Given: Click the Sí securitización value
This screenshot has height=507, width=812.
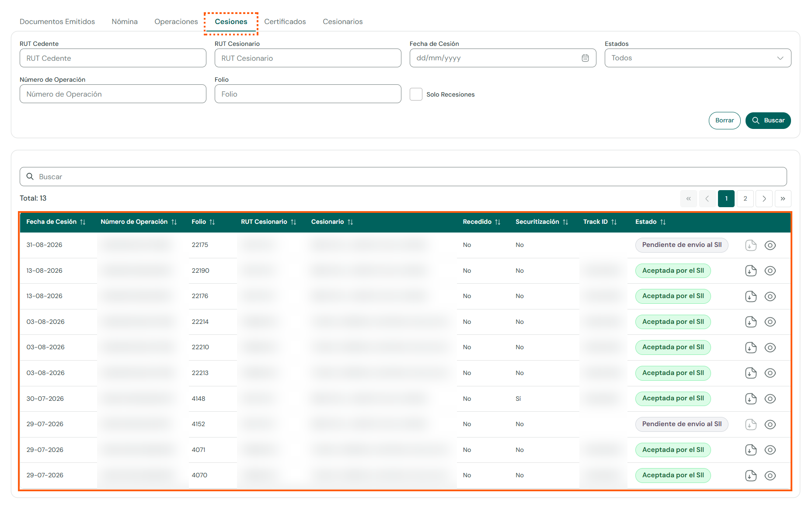Looking at the screenshot, I should [x=518, y=399].
